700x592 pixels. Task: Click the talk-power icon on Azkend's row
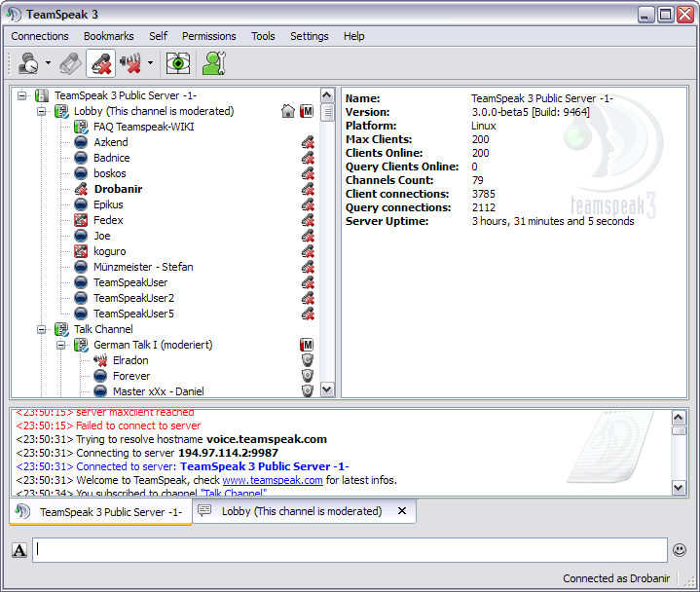tap(308, 142)
